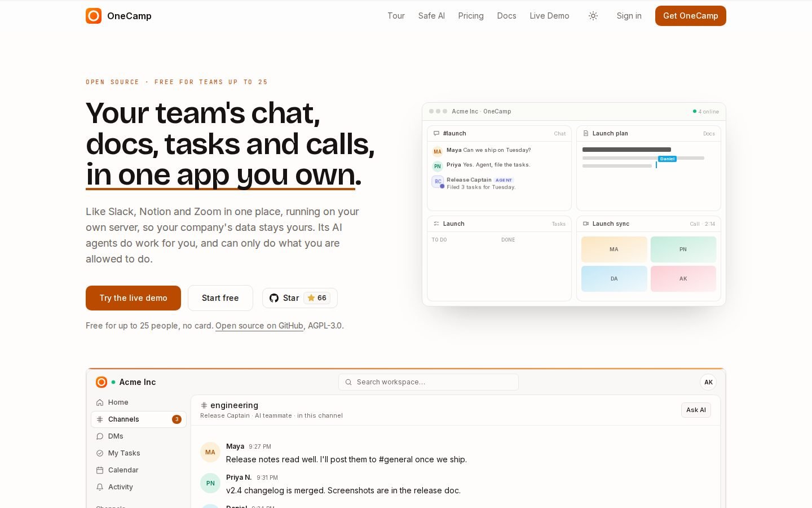
Task: Click the Ask AI button
Action: pos(696,410)
